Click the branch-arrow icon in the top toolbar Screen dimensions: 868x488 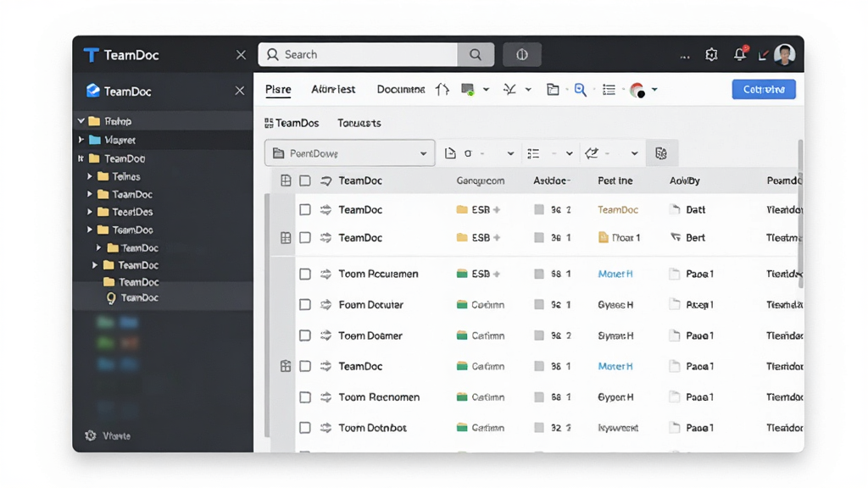click(509, 89)
